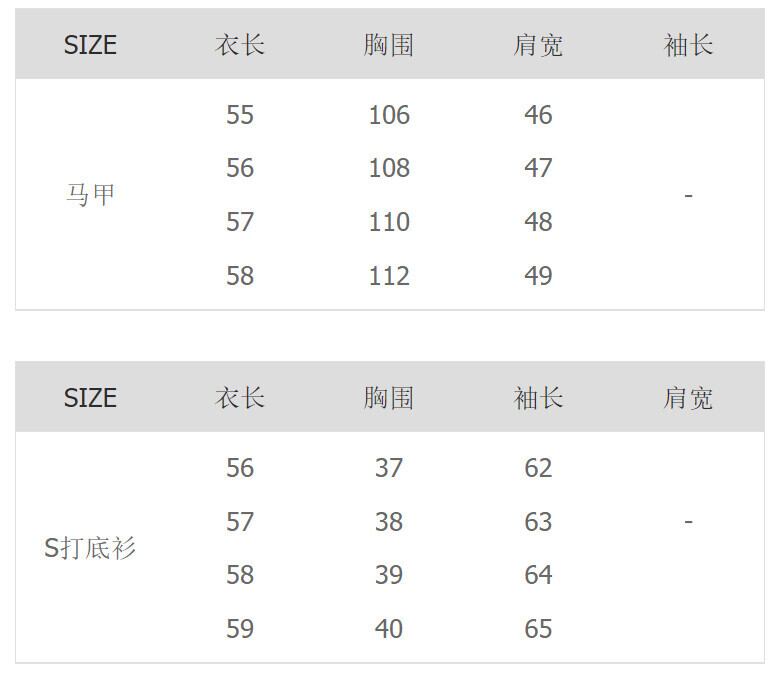Select the 46 shoulder width value
Image resolution: width=772 pixels, height=680 pixels.
click(x=538, y=115)
